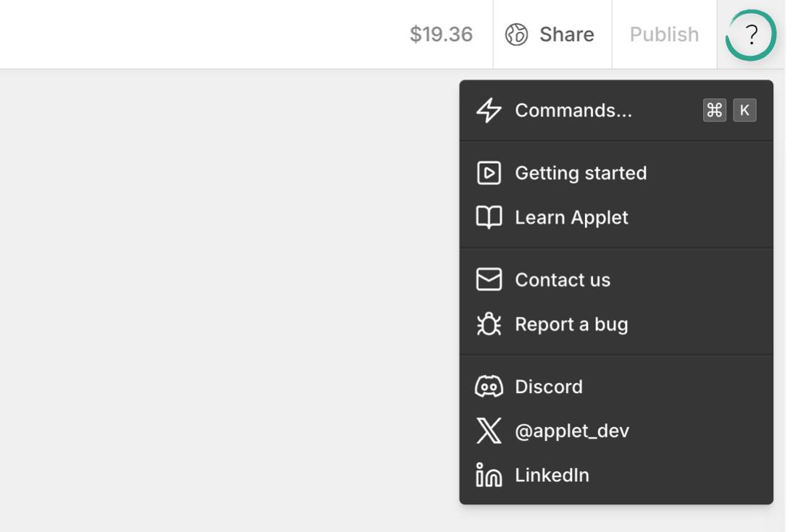Click the lightning bolt Commands icon
787x532 pixels.
pyautogui.click(x=489, y=111)
